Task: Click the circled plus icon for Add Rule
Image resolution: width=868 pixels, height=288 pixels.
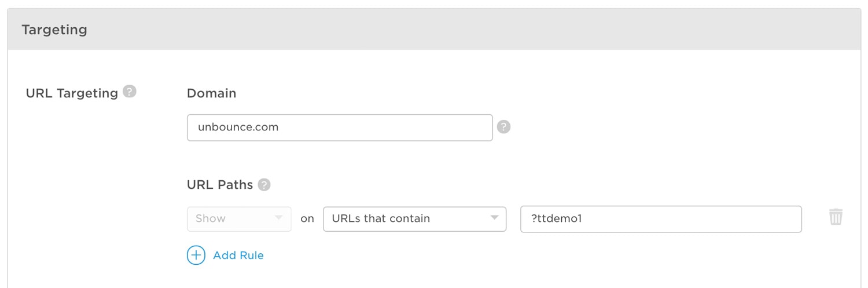Action: pos(196,255)
